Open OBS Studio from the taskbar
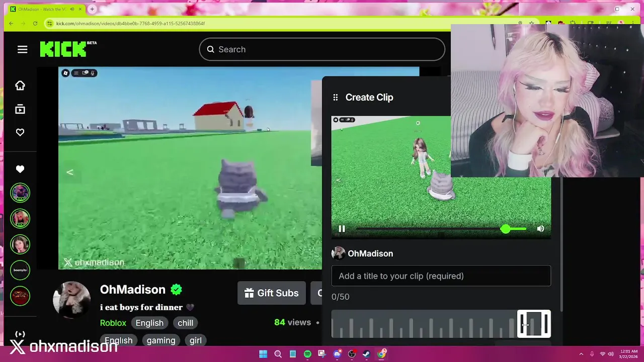644x362 pixels. click(x=352, y=354)
